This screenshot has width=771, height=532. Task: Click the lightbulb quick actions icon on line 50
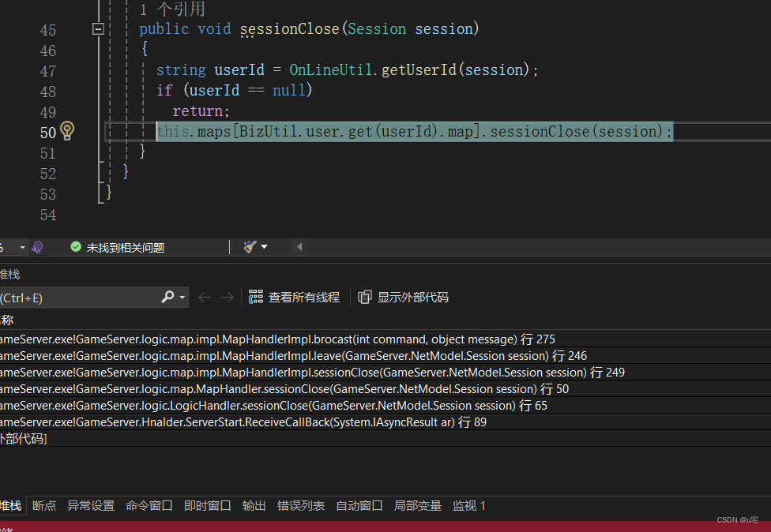(67, 131)
